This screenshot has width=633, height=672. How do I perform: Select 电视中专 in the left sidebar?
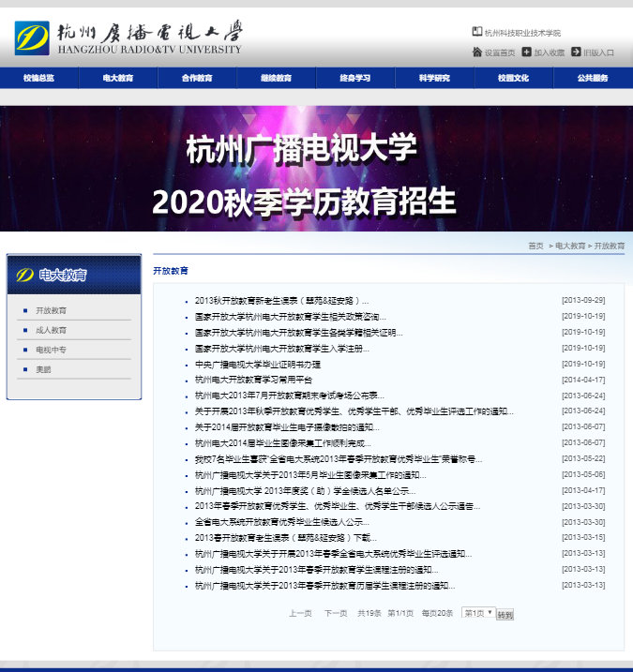pos(51,350)
